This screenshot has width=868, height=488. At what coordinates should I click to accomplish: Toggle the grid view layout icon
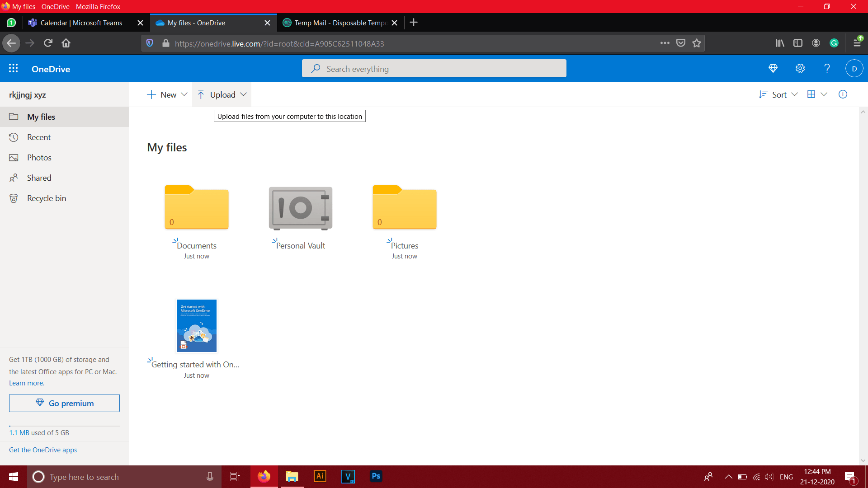point(811,94)
